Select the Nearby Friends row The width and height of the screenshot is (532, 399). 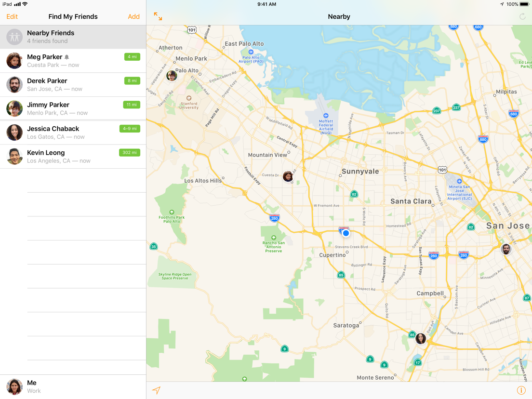coord(73,37)
